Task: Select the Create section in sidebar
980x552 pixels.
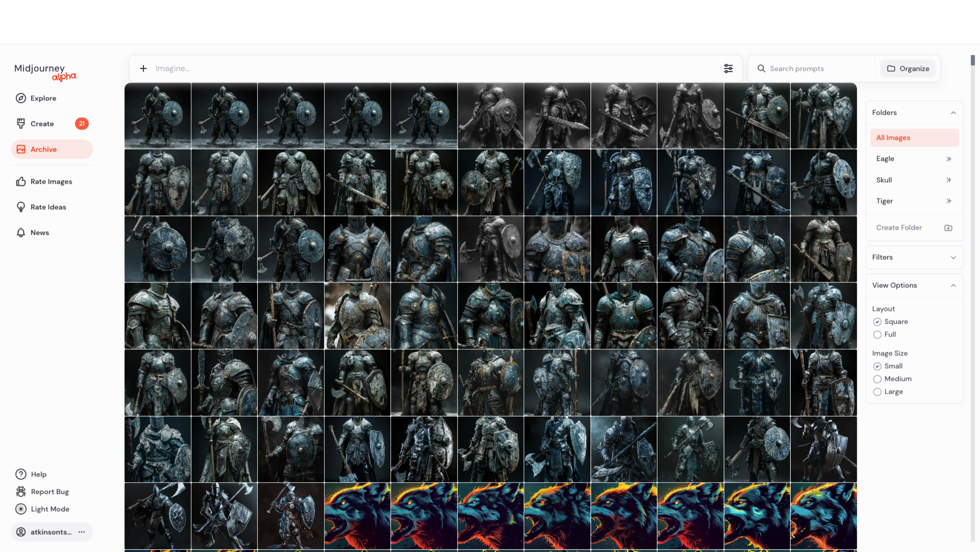Action: (42, 123)
